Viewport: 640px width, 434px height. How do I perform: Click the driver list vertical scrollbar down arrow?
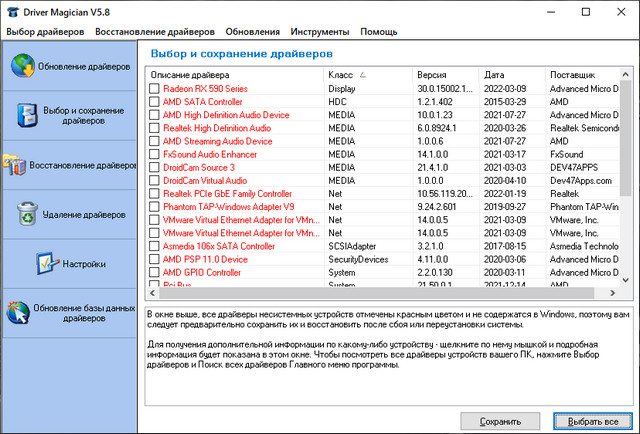[626, 281]
